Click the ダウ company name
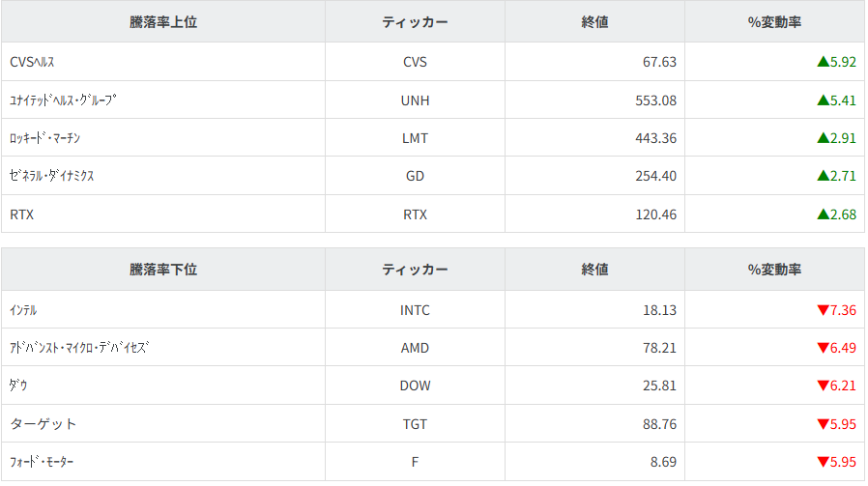This screenshot has width=868, height=486. coord(18,386)
